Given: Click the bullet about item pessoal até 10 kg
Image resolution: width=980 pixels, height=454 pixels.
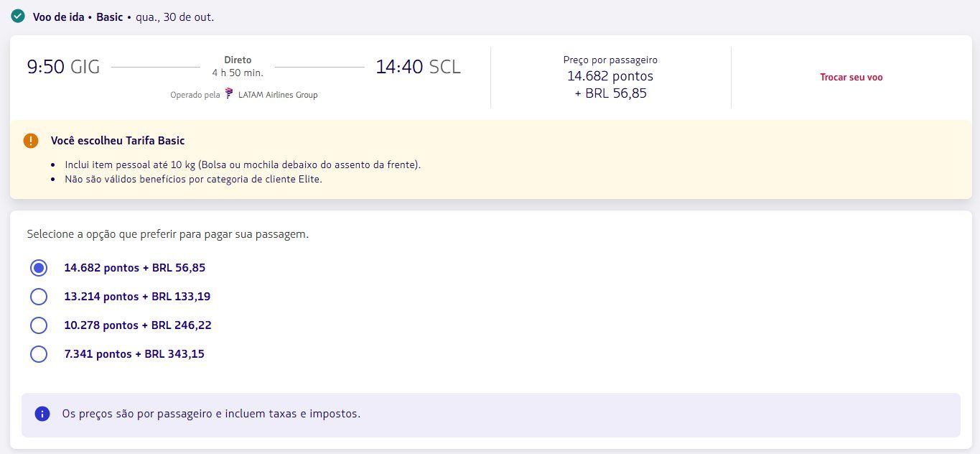Looking at the screenshot, I should coord(243,165).
